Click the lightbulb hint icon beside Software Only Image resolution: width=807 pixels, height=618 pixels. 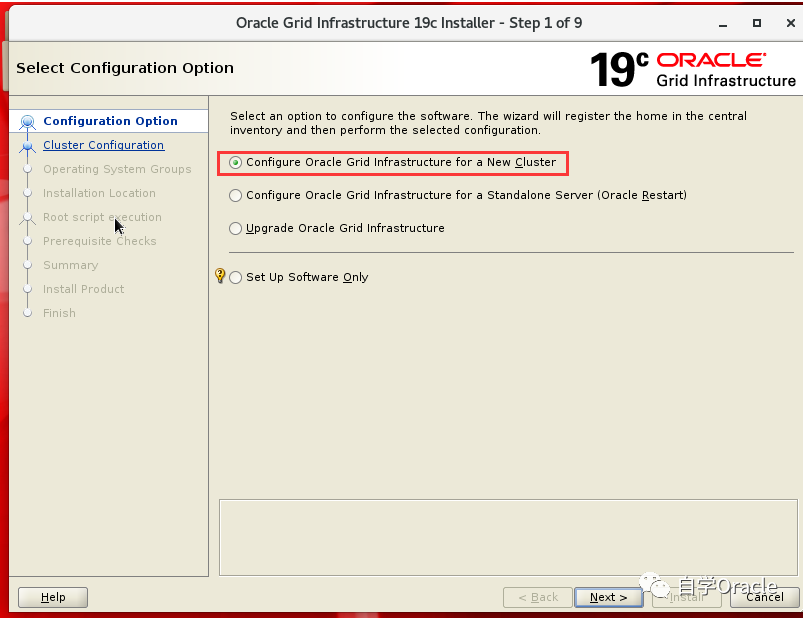[x=220, y=276]
